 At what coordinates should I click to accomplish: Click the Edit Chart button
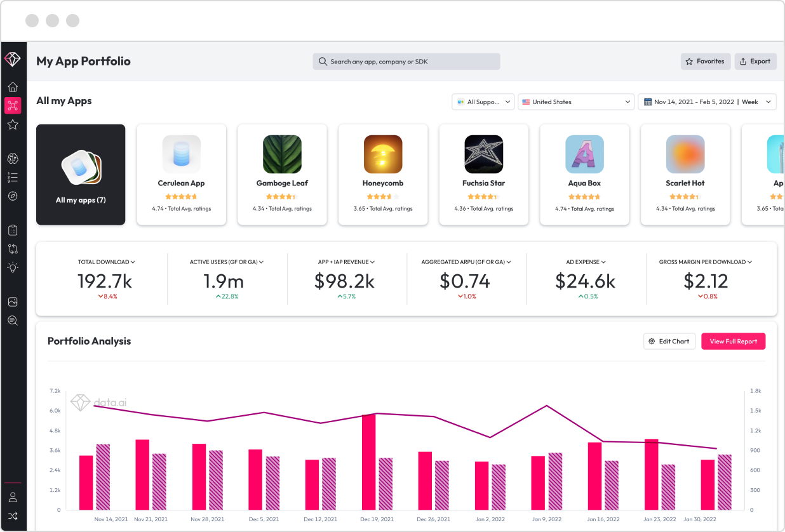(x=669, y=341)
